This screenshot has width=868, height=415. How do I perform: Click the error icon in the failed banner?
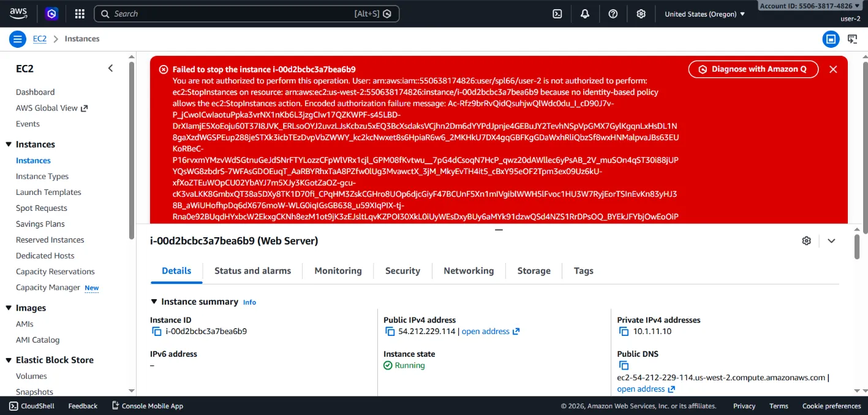pyautogui.click(x=164, y=69)
